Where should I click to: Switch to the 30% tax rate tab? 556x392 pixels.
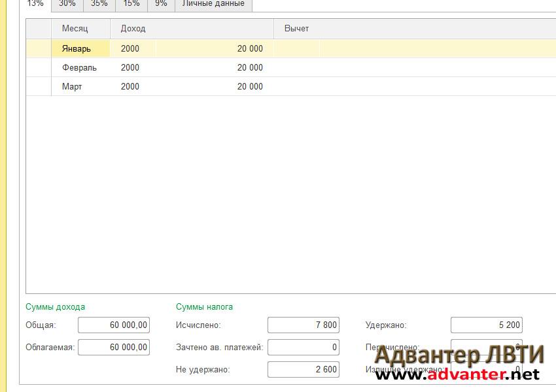point(67,5)
